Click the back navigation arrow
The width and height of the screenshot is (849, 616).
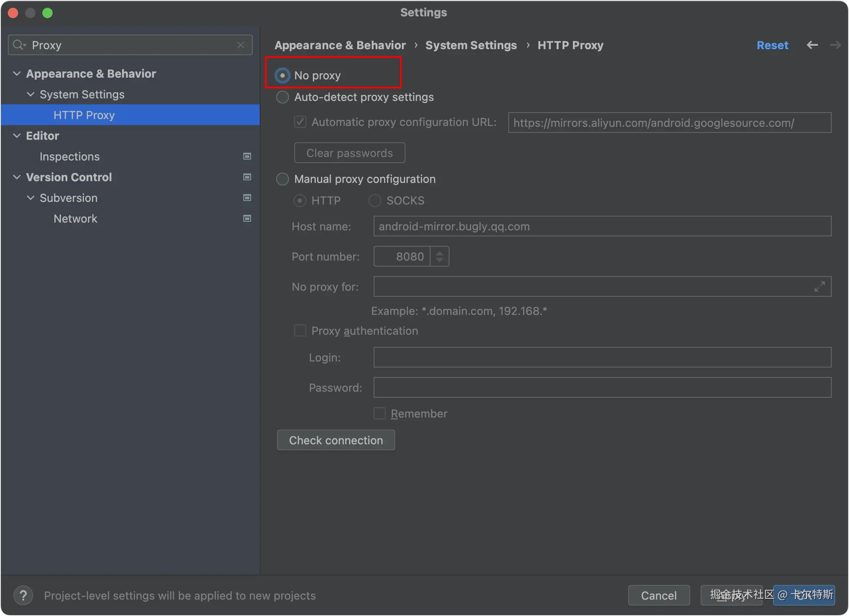click(812, 45)
